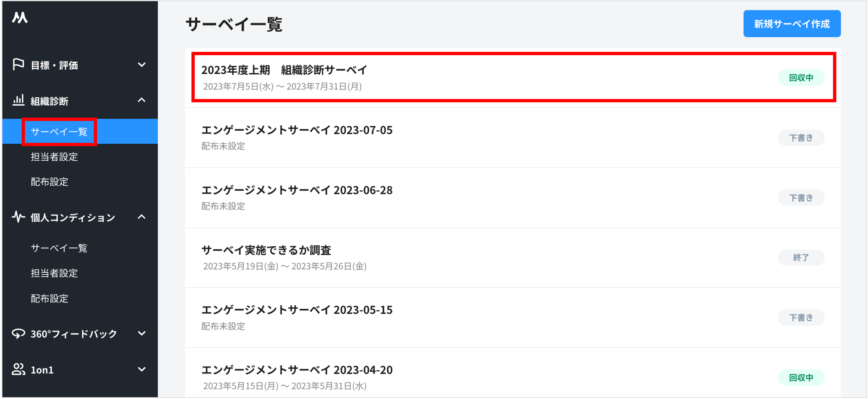
Task: Open エンゲージメントサーベイ 2023-05-15 from the list
Action: 297,310
